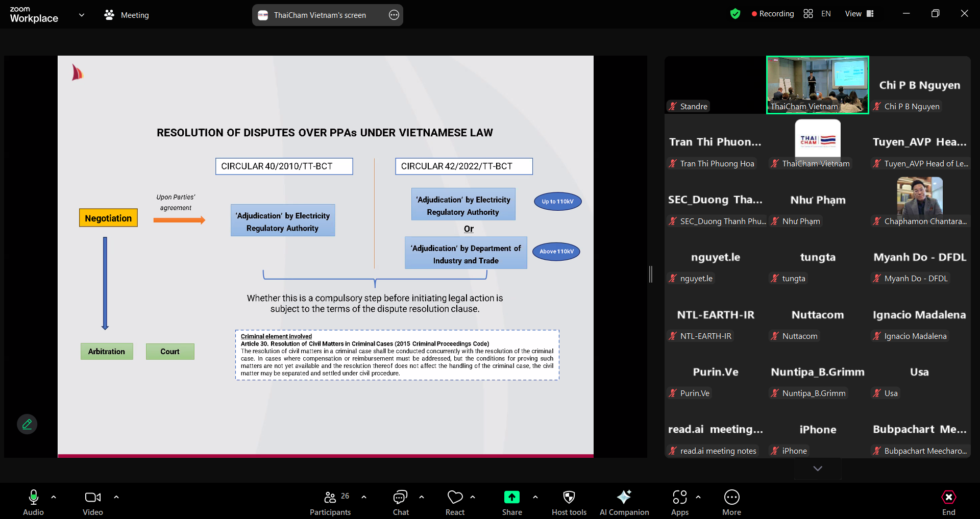The height and width of the screenshot is (519, 980).
Task: Expand the React options caret
Action: pos(473,497)
